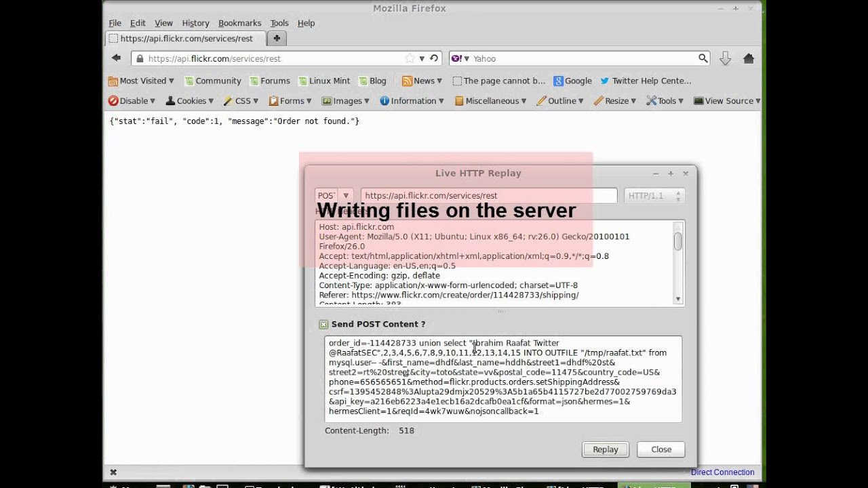Open the Bookmarks menu
Viewport: 868px width, 488px height.
(239, 23)
